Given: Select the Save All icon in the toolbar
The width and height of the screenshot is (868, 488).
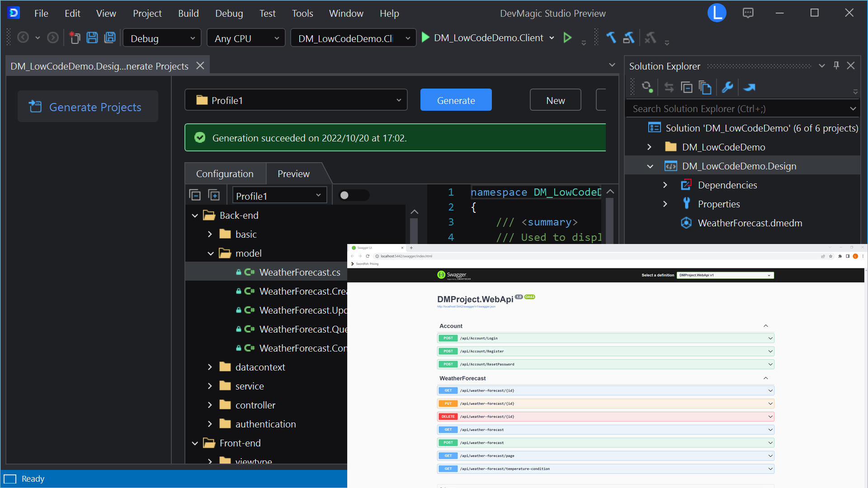Looking at the screenshot, I should (110, 38).
